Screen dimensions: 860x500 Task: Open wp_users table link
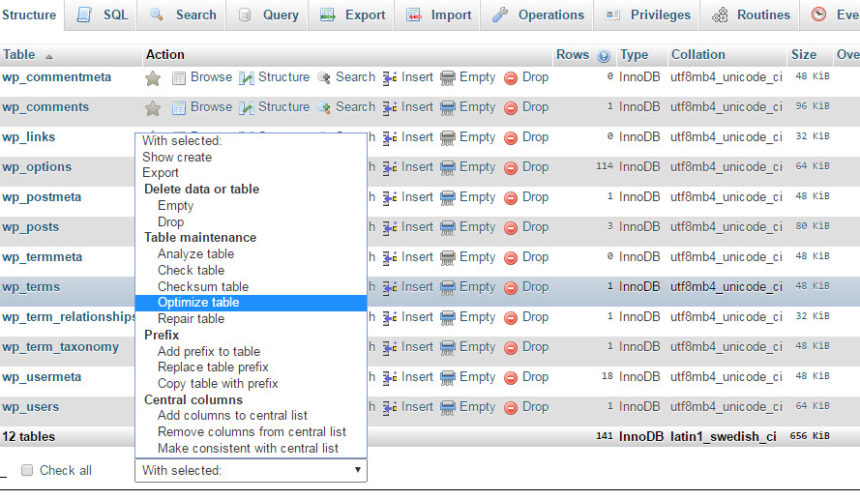[30, 407]
